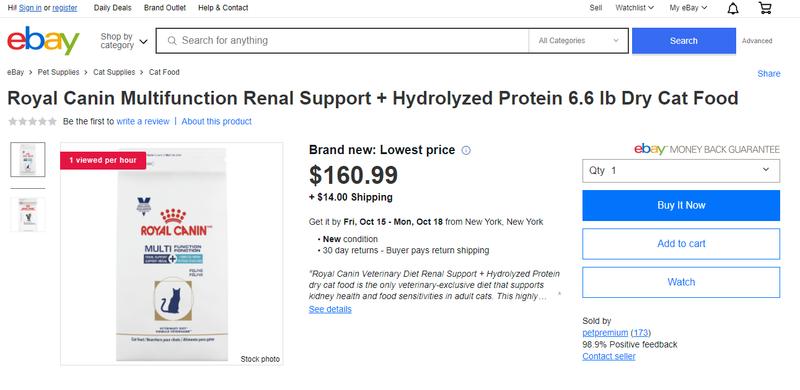Expand the Shop by category menu
Viewport: 800px width, 390px height.
[x=124, y=41]
